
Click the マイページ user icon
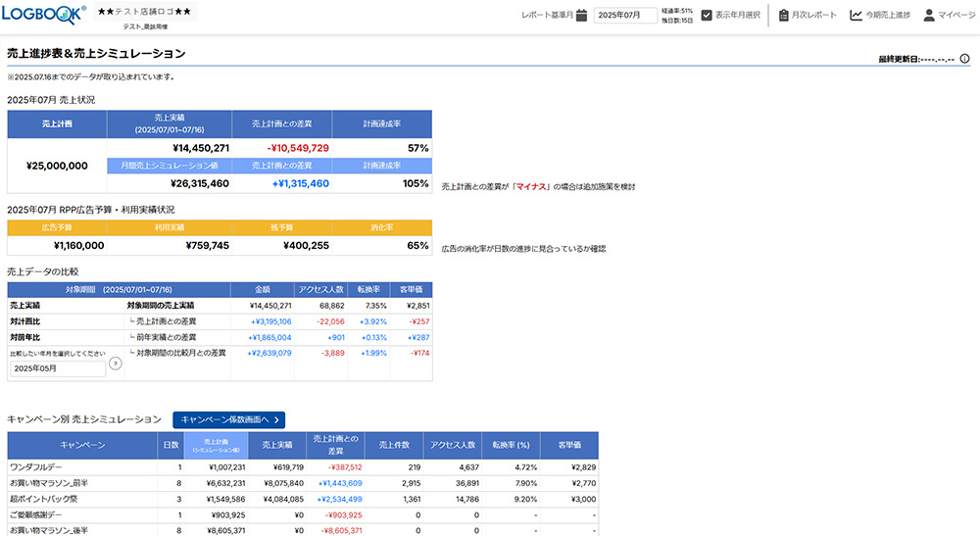pyautogui.click(x=929, y=15)
